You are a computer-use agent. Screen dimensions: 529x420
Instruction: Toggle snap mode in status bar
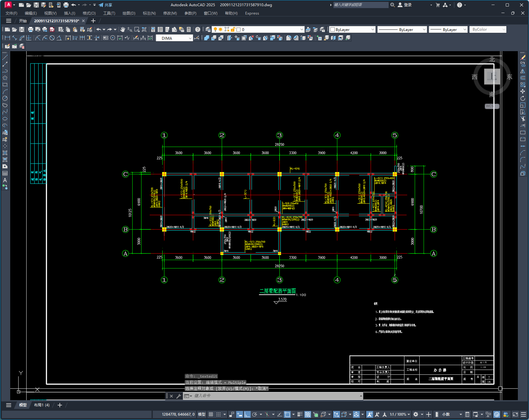218,414
